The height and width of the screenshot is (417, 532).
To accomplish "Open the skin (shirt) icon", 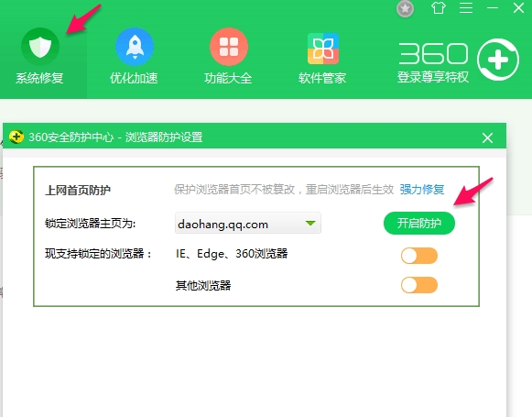I will coord(438,7).
